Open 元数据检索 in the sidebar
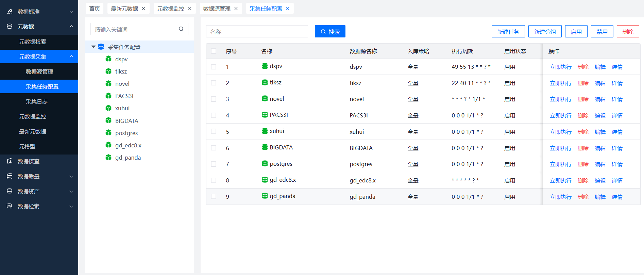Image resolution: width=644 pixels, height=275 pixels. tap(33, 42)
